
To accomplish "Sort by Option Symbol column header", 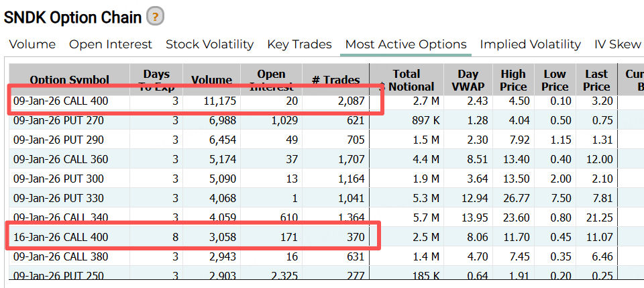I will click(69, 80).
